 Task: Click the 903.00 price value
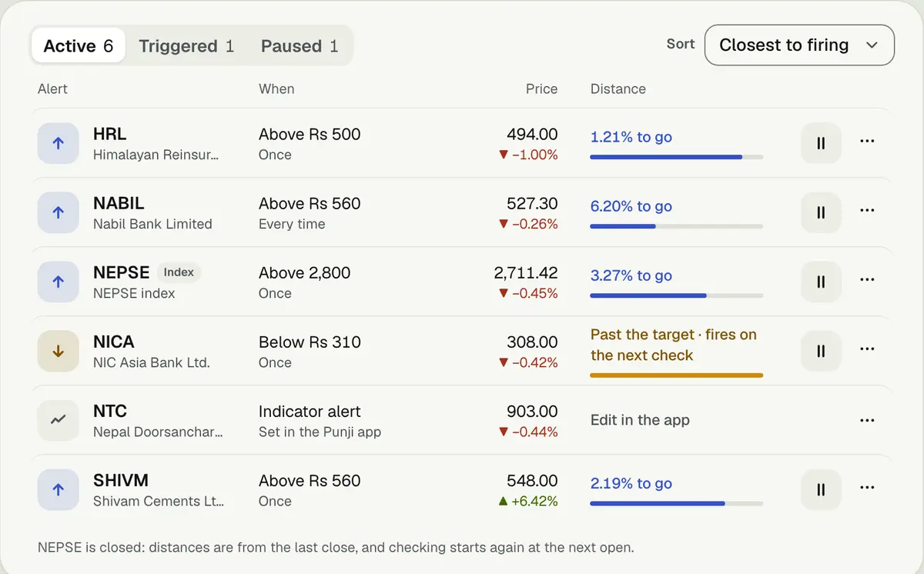point(532,412)
